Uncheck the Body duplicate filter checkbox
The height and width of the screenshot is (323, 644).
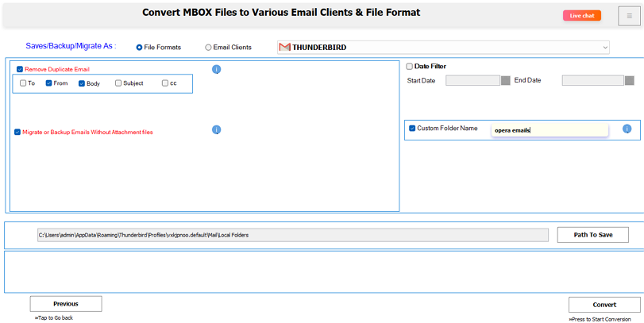pyautogui.click(x=82, y=83)
